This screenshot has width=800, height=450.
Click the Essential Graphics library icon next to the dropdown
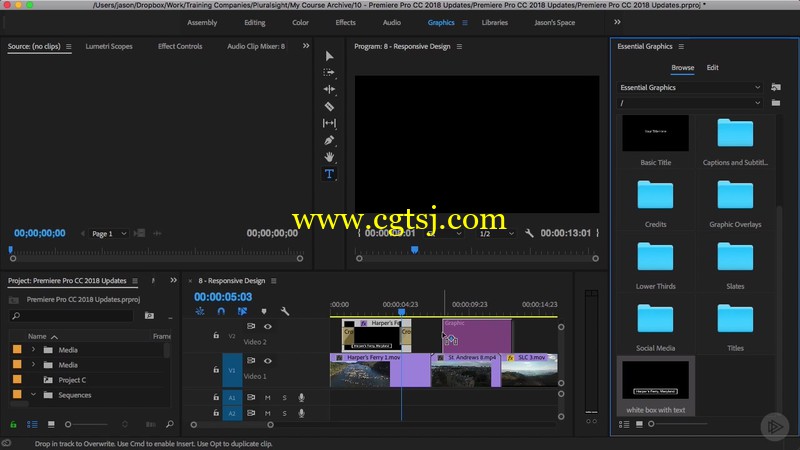(776, 87)
